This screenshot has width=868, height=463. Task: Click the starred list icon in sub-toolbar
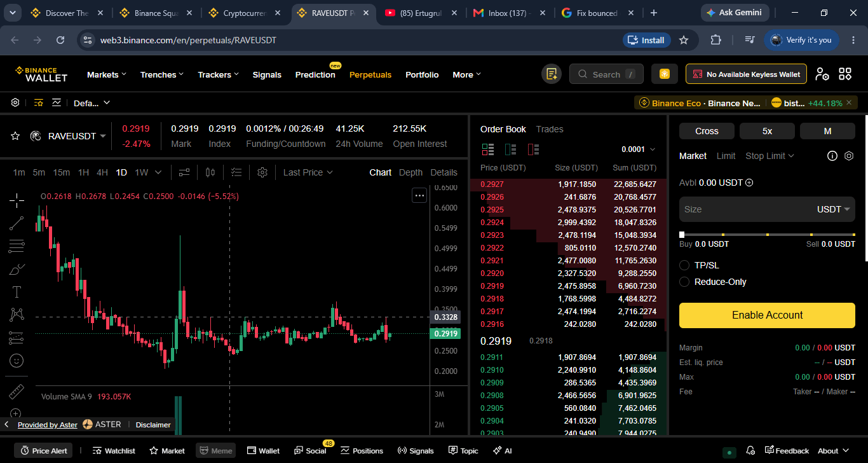39,102
